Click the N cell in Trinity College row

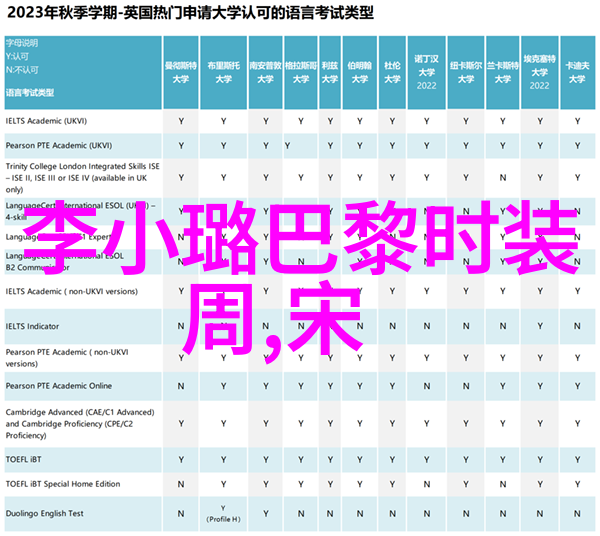coord(502,178)
